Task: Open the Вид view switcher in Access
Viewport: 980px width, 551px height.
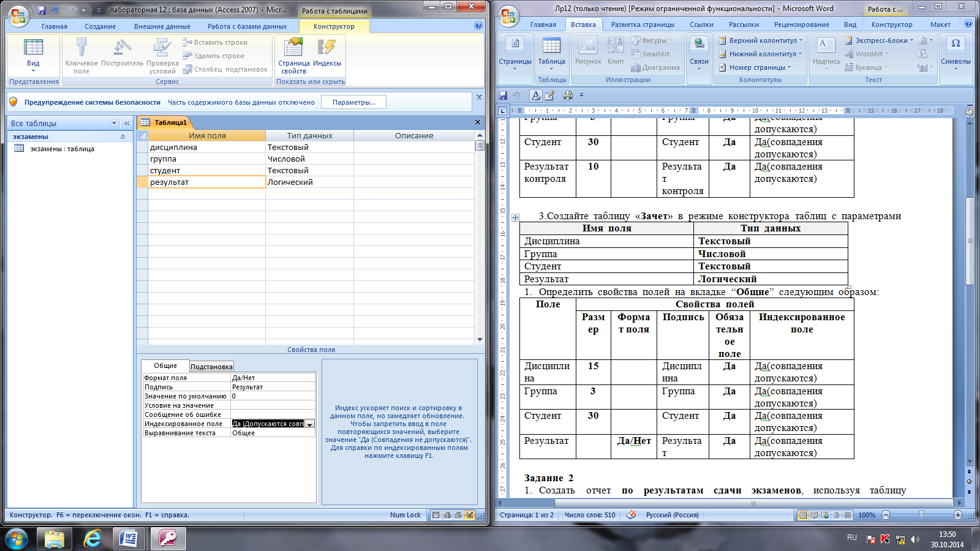Action: pyautogui.click(x=33, y=54)
